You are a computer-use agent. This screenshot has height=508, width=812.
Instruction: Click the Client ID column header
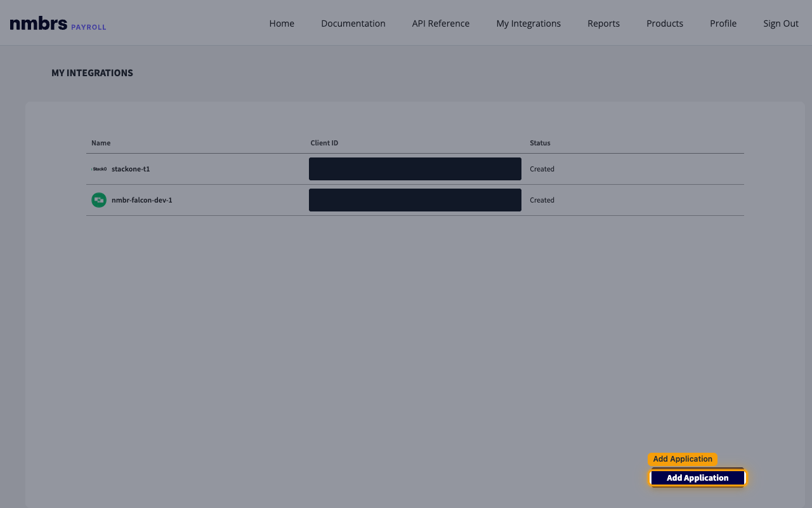[324, 143]
